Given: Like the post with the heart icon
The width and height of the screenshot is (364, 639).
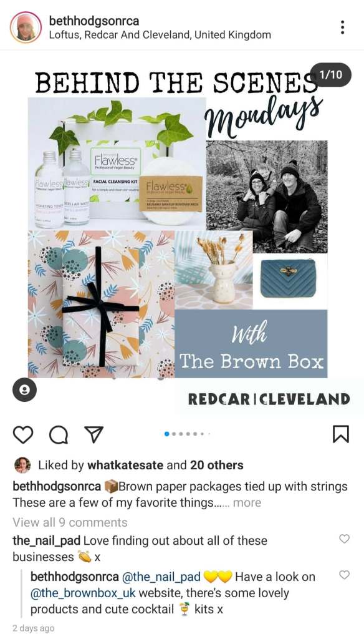Looking at the screenshot, I should tap(23, 434).
